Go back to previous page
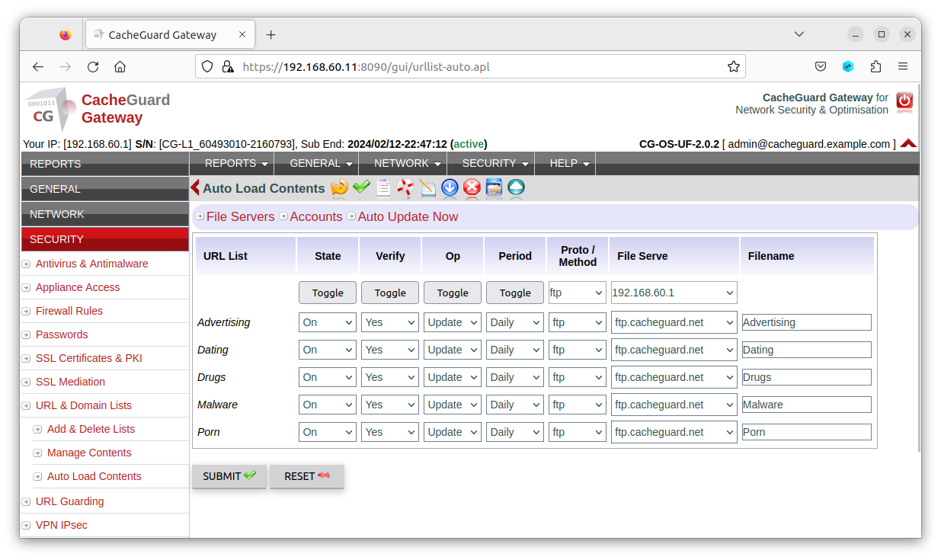 tap(38, 66)
